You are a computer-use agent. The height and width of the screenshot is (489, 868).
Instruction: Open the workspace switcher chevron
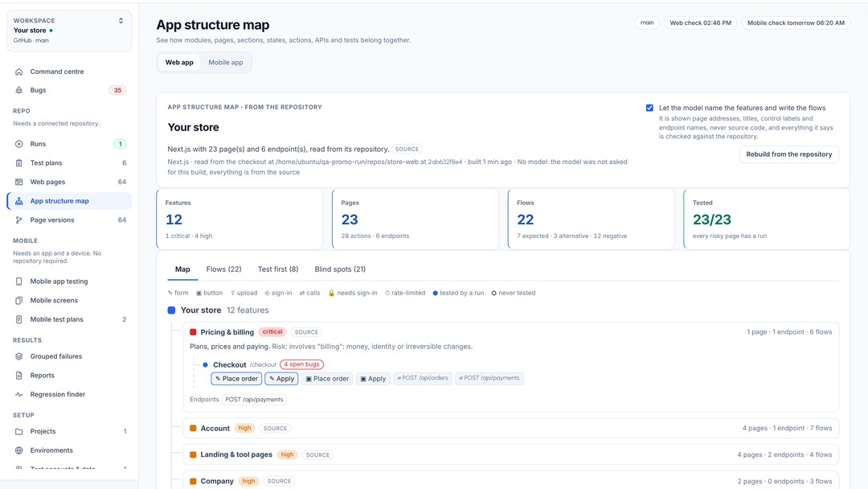click(x=121, y=21)
